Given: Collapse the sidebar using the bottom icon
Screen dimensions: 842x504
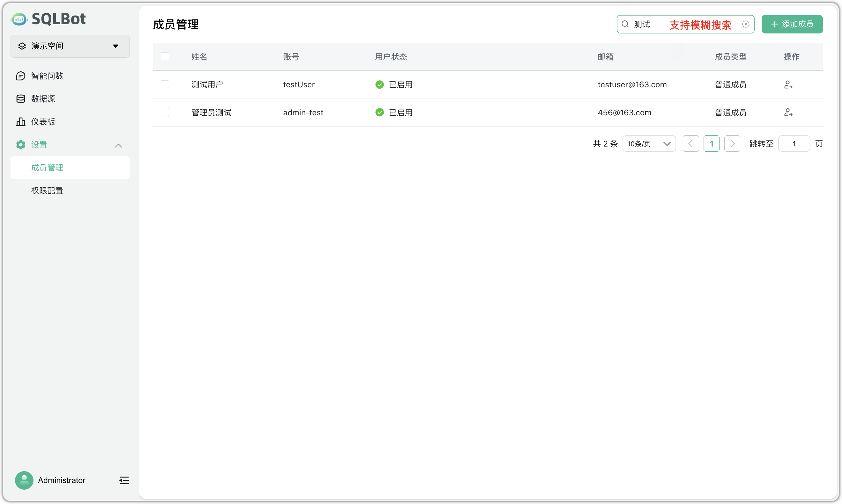Looking at the screenshot, I should (x=124, y=480).
